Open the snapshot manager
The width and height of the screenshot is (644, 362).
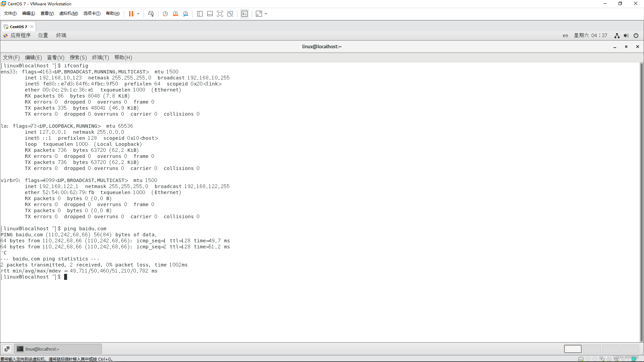pyautogui.click(x=185, y=14)
